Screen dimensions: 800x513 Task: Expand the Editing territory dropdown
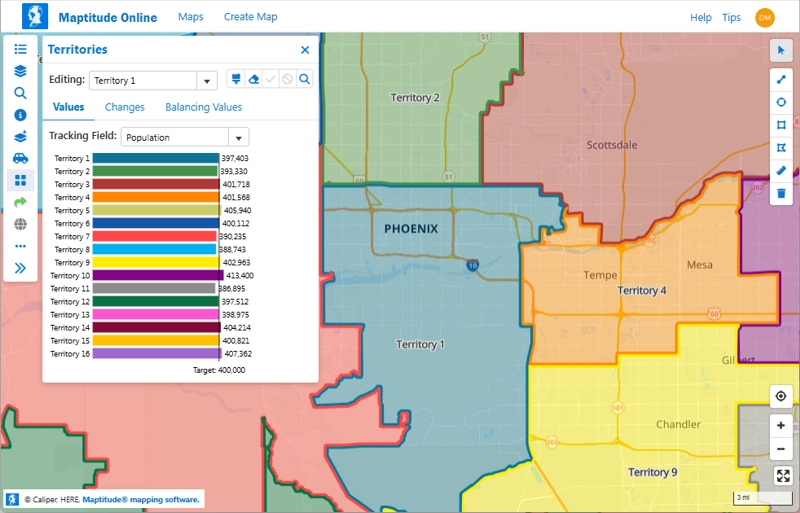coord(207,81)
